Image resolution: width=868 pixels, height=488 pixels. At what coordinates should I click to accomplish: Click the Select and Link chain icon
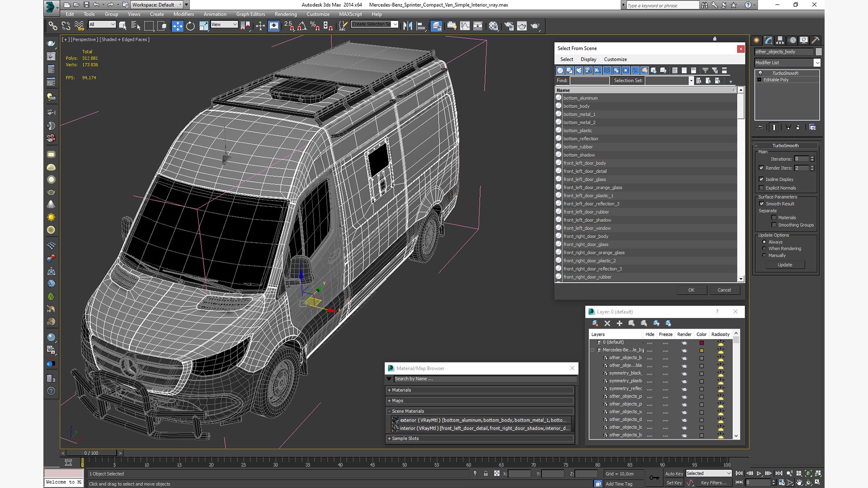click(x=53, y=26)
